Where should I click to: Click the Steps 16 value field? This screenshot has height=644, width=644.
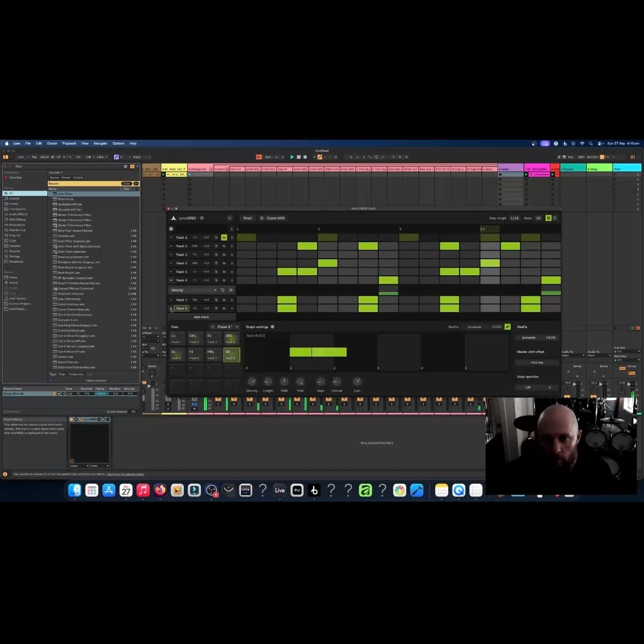(538, 218)
